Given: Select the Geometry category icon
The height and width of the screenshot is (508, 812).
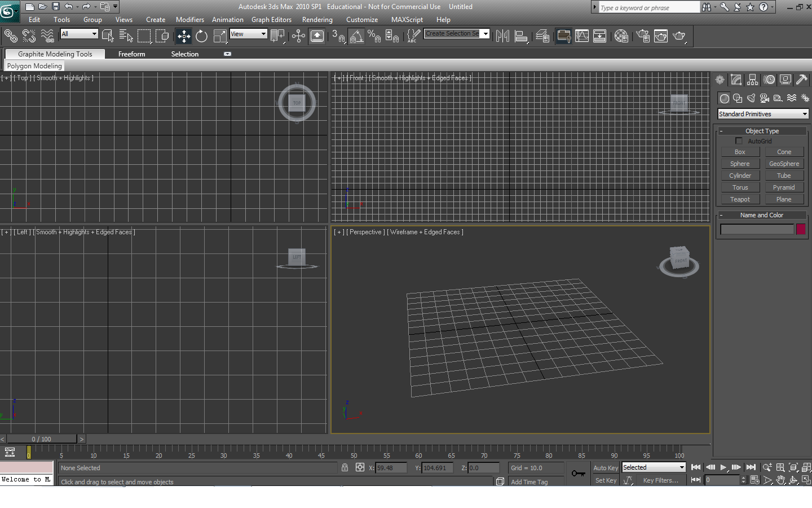Looking at the screenshot, I should click(723, 98).
